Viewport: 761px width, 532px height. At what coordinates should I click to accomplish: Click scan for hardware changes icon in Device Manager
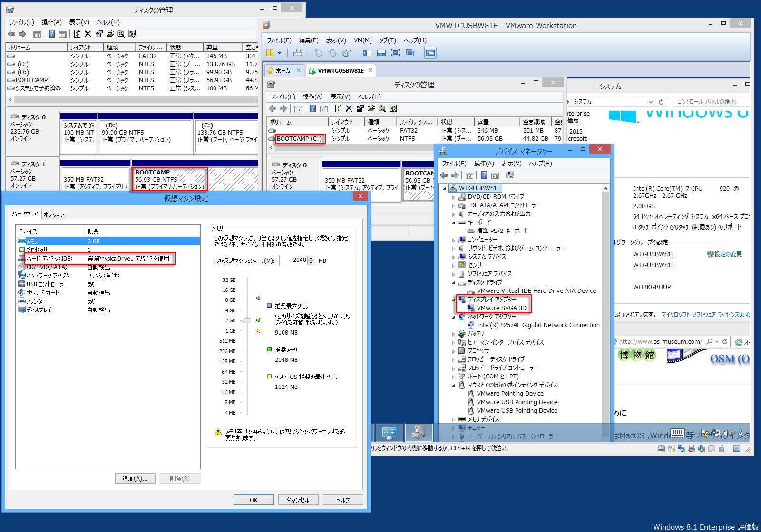(x=510, y=175)
